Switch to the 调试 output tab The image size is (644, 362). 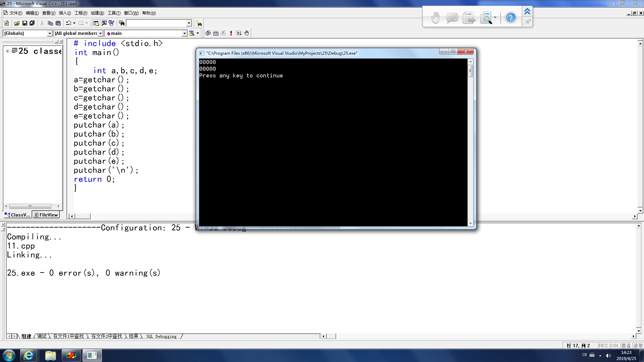(x=42, y=336)
